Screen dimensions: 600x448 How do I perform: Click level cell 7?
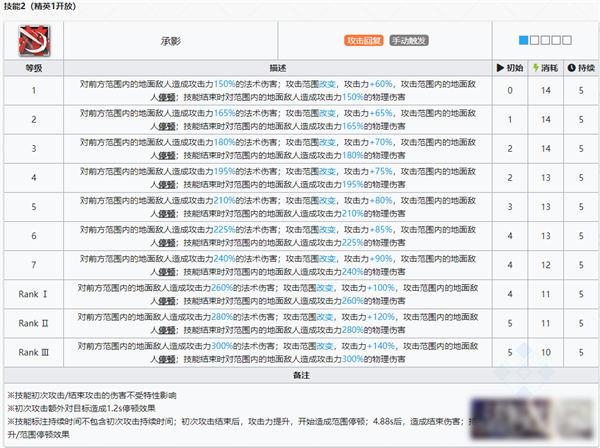34,265
